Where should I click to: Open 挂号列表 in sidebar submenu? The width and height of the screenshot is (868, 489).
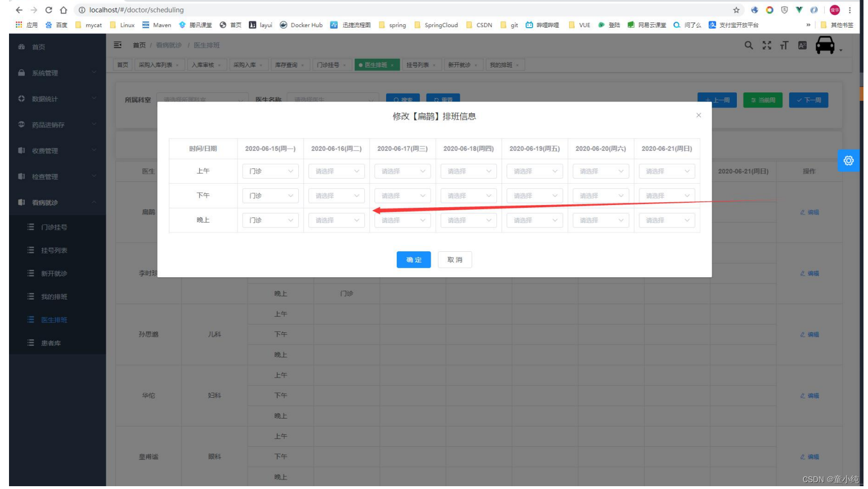[57, 250]
